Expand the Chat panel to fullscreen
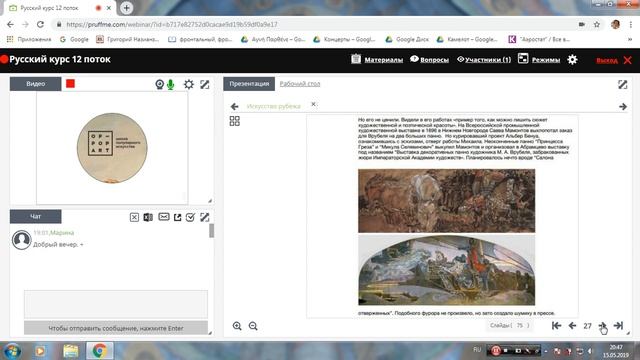Screen dimensions: 640x360 pos(204,217)
